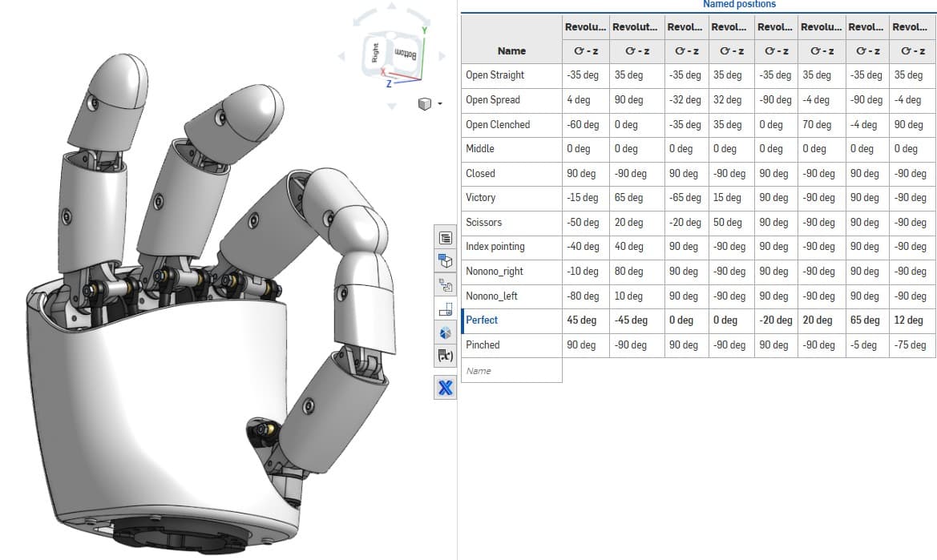
Task: Click the 4 deg cell in Open Spread row
Action: pos(586,100)
